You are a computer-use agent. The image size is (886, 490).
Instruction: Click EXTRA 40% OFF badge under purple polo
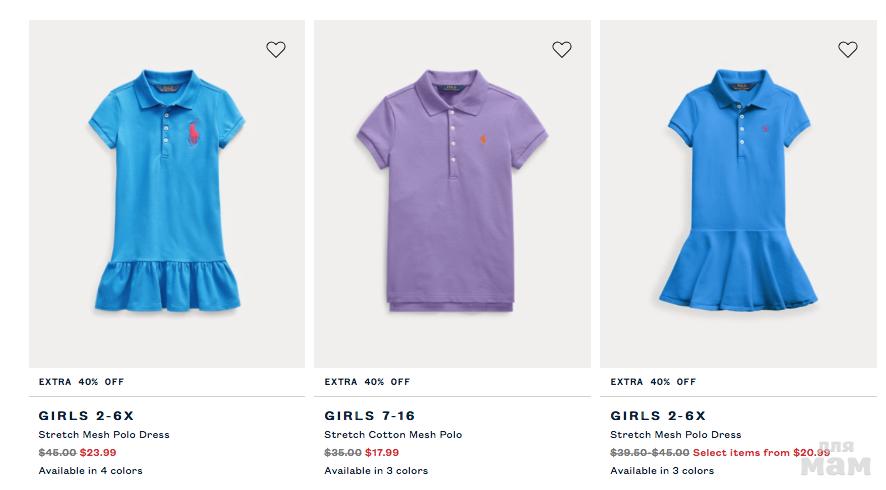click(367, 382)
